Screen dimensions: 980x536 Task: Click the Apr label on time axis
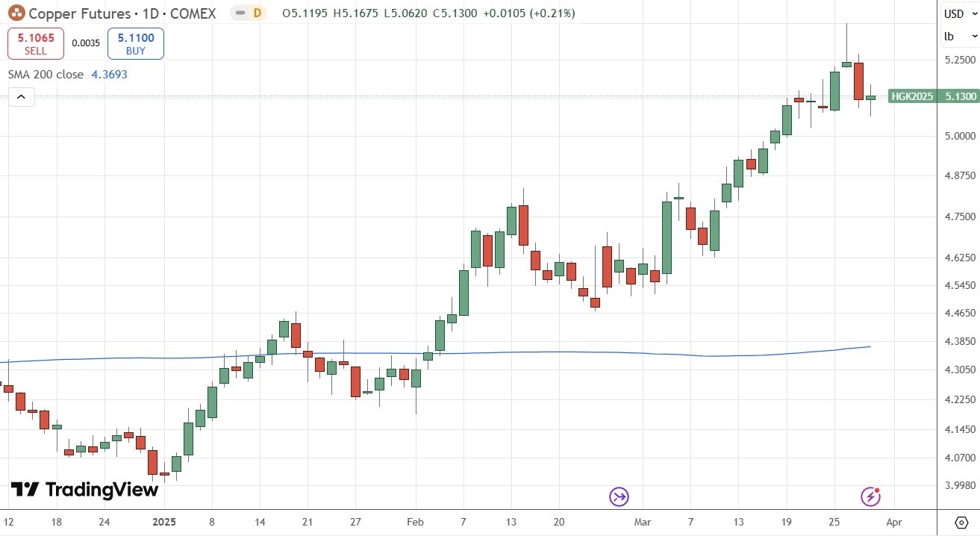click(x=894, y=522)
